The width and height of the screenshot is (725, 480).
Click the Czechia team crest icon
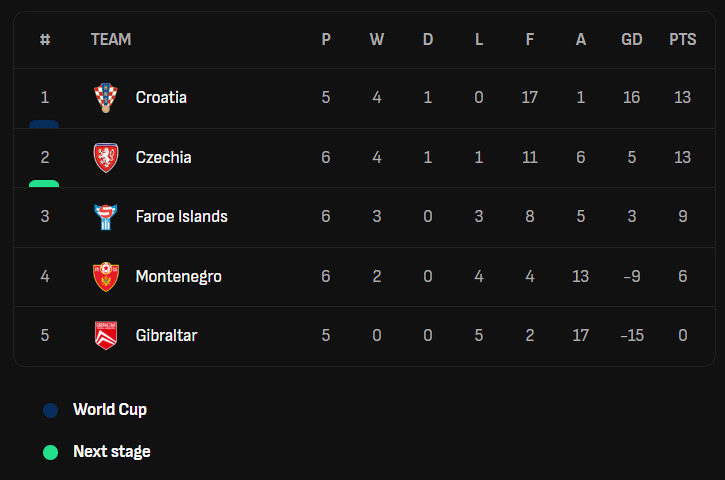(x=105, y=157)
